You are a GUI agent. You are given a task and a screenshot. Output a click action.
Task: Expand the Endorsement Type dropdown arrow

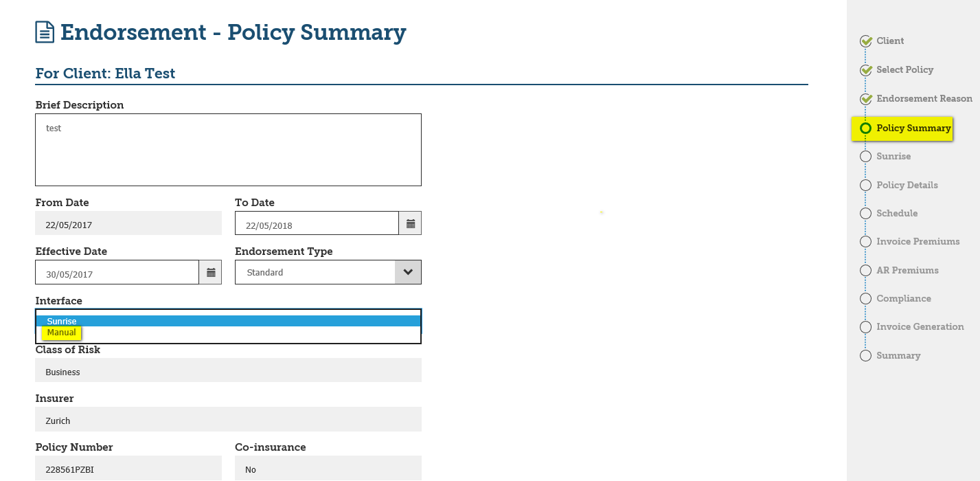408,272
